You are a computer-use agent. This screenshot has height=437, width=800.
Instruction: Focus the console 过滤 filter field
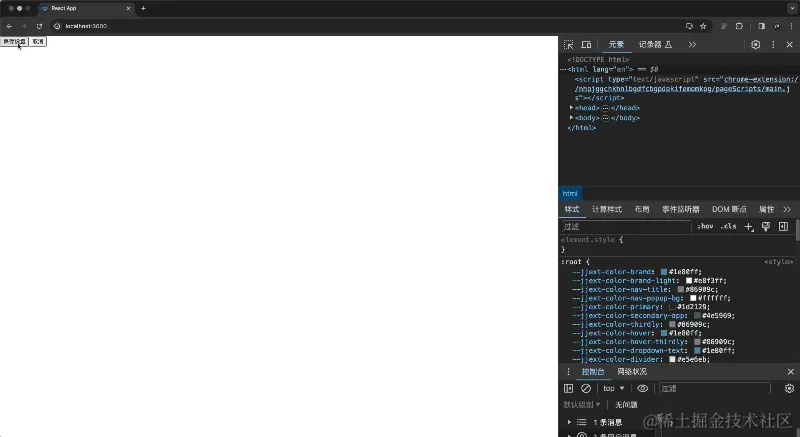coord(714,389)
